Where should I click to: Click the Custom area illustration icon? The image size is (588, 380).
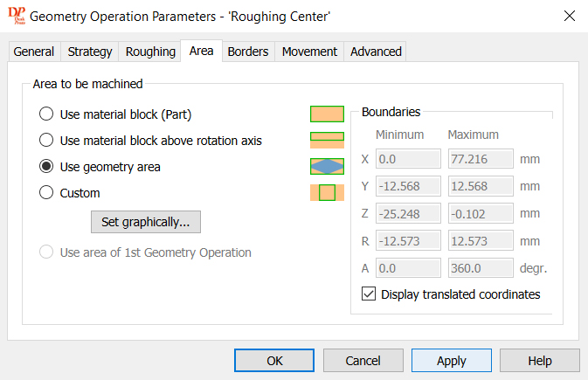327,193
